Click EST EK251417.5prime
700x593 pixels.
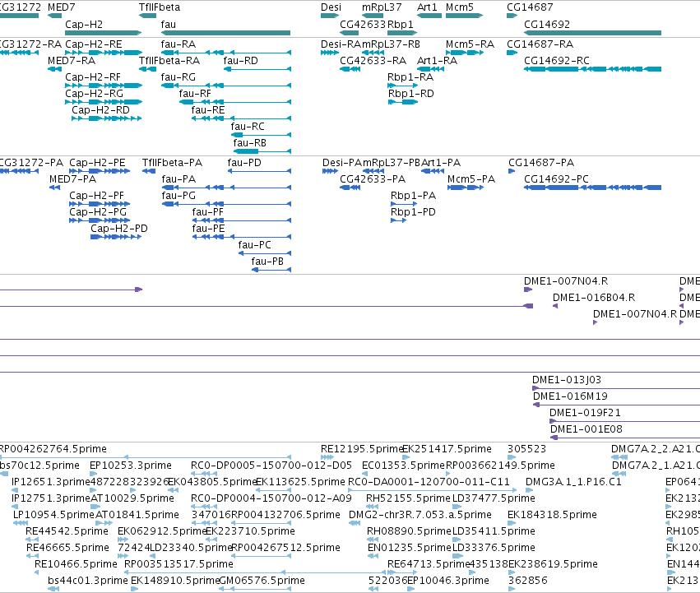pos(406,457)
